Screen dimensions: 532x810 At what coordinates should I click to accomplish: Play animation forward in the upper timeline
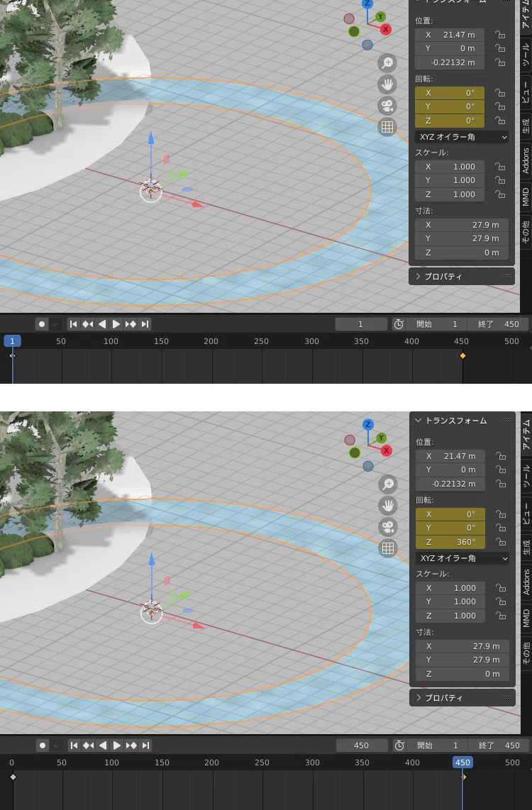[x=116, y=324]
